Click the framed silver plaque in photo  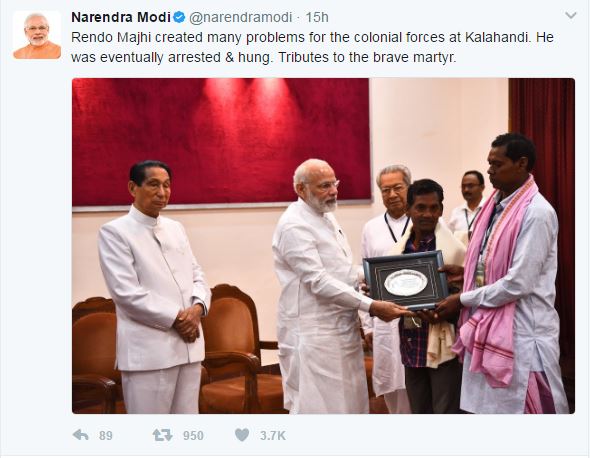pos(406,280)
